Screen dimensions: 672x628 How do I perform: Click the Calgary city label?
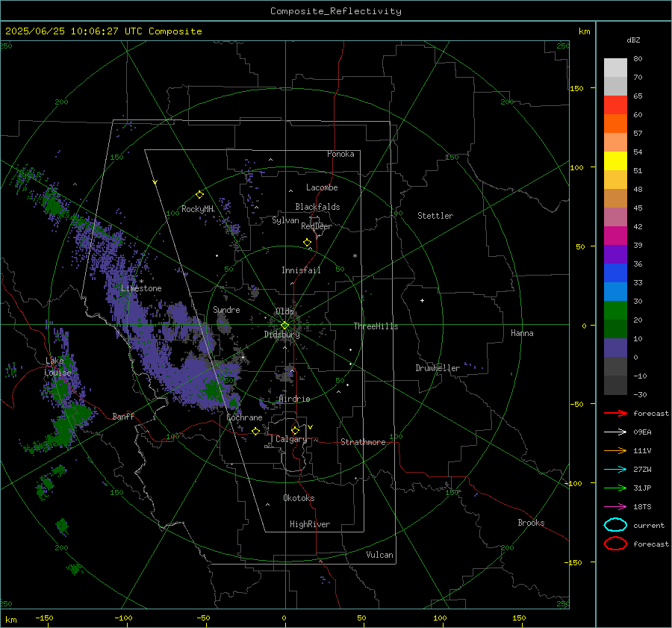pos(291,439)
